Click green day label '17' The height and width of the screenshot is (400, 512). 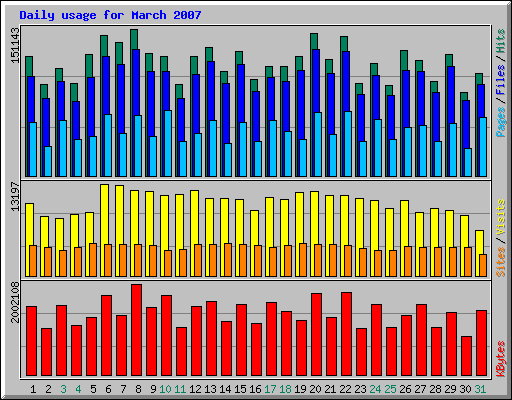pos(270,389)
